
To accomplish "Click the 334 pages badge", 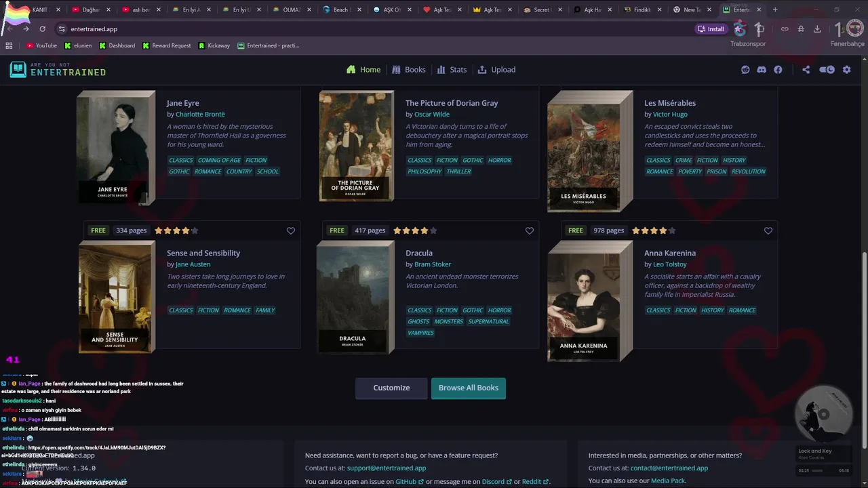I will click(x=131, y=230).
